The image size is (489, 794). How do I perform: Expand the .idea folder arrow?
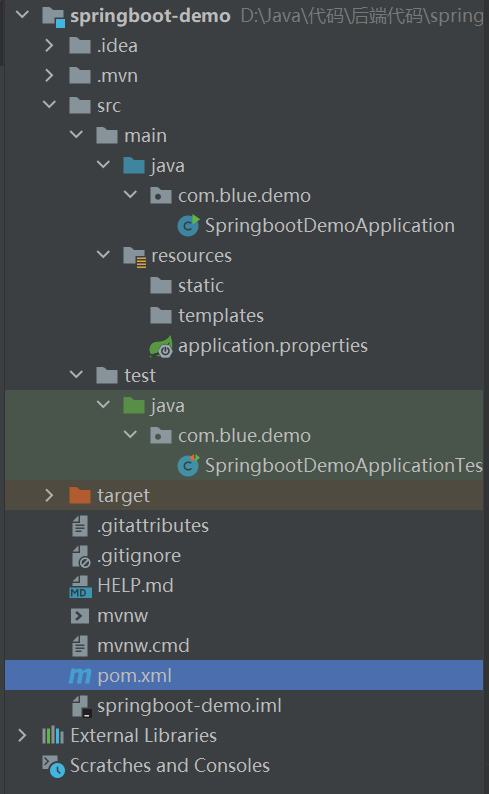(49, 46)
